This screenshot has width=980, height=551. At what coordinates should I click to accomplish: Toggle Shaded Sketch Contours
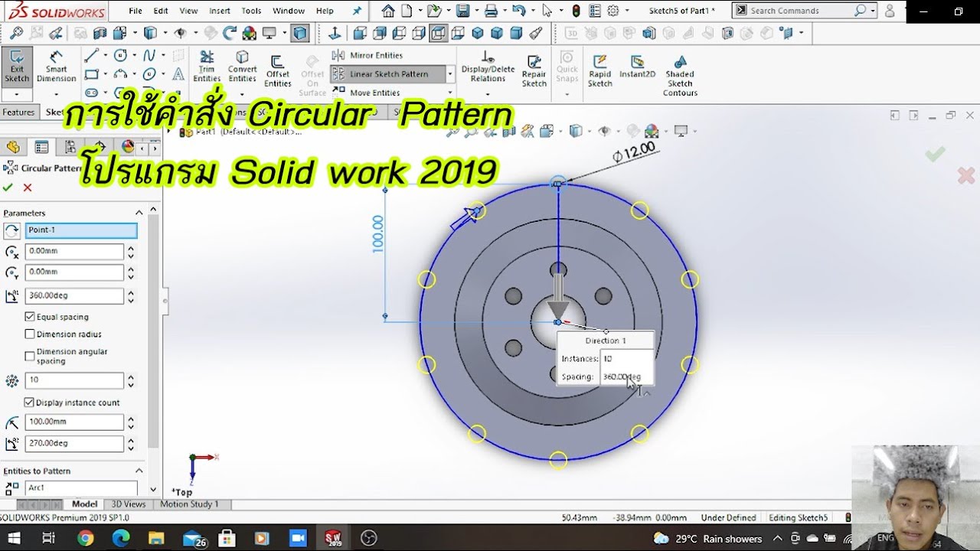coord(680,77)
